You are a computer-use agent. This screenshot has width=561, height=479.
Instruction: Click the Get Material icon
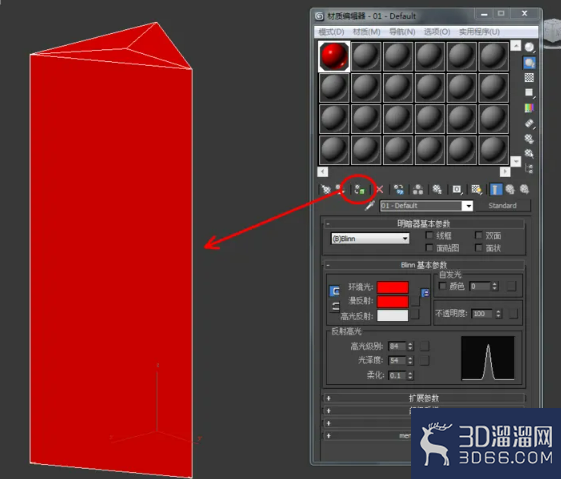(326, 189)
